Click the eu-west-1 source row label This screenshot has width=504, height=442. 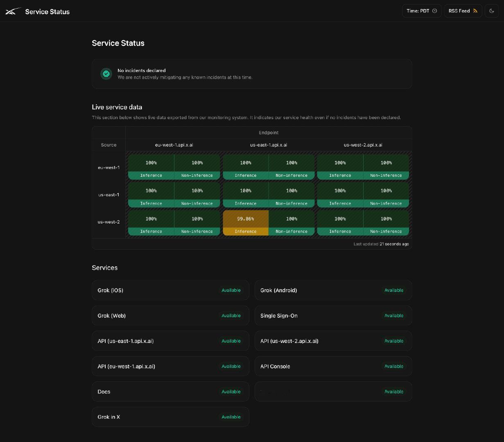[109, 167]
